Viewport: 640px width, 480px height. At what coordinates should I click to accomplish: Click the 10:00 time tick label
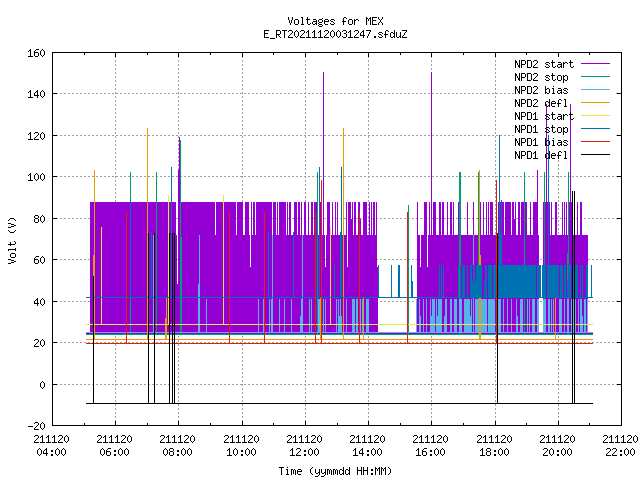point(241,453)
